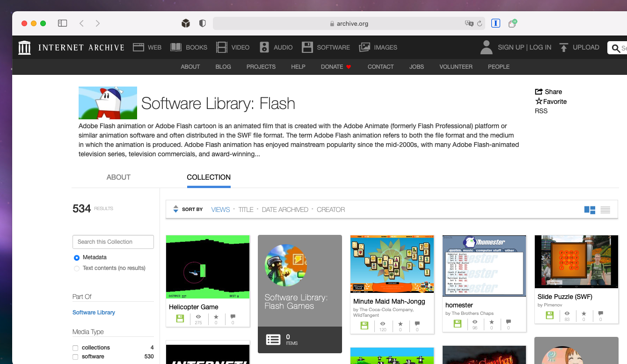Image resolution: width=627 pixels, height=364 pixels.
Task: Open the Helicopter Game thumbnail
Action: [208, 267]
